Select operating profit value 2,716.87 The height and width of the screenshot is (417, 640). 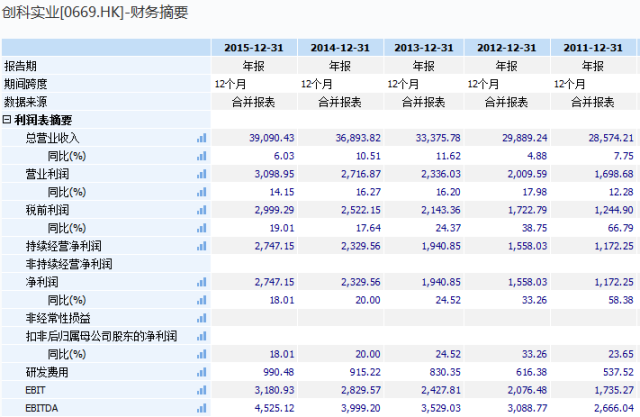click(x=361, y=174)
